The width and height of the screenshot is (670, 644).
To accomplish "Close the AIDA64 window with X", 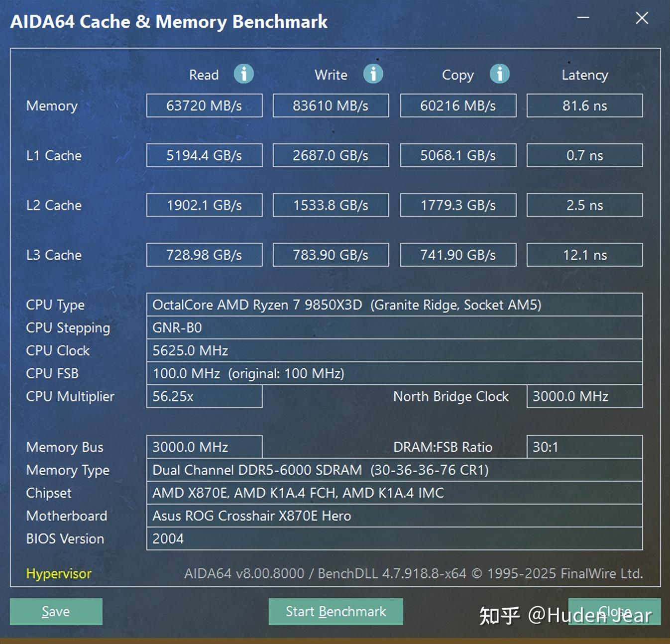I will tap(642, 18).
